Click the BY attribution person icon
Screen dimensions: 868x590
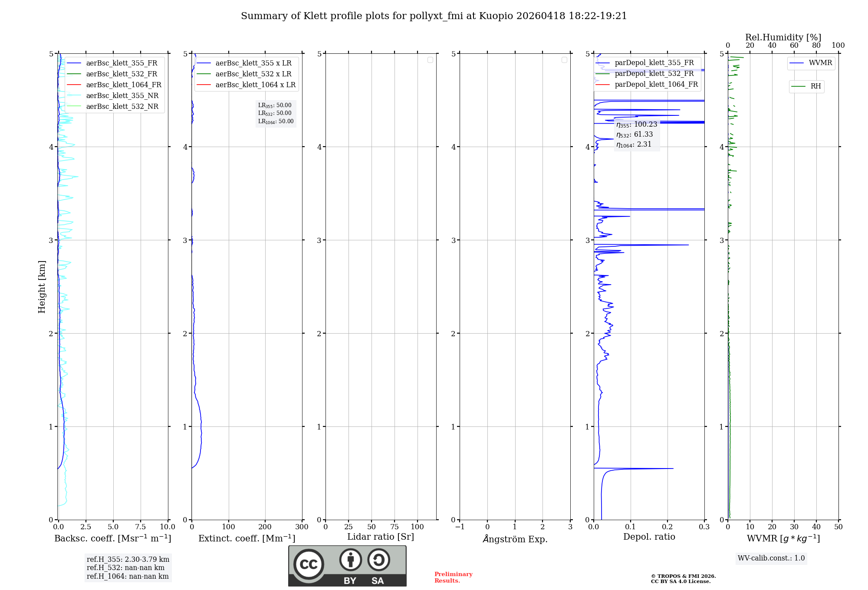pos(350,560)
